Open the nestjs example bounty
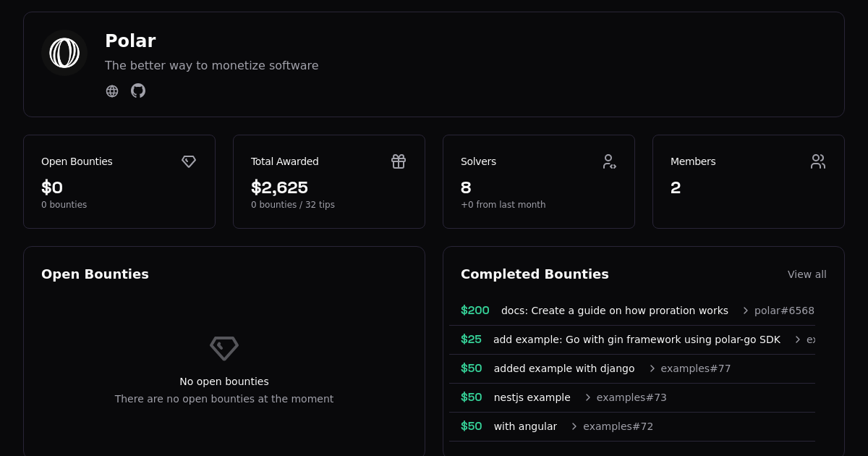 [532, 397]
